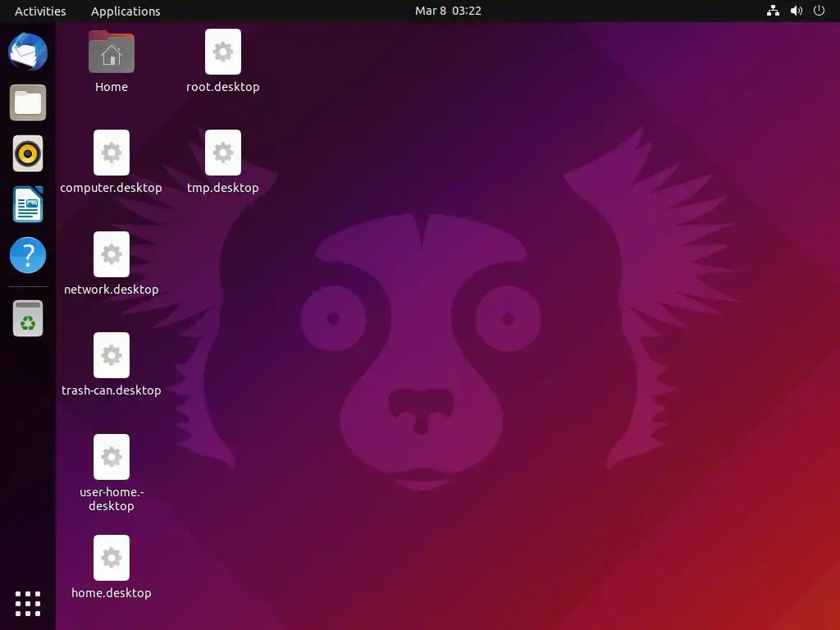Open Rhythmbox music player
Viewport: 840px width, 630px height.
(28, 153)
